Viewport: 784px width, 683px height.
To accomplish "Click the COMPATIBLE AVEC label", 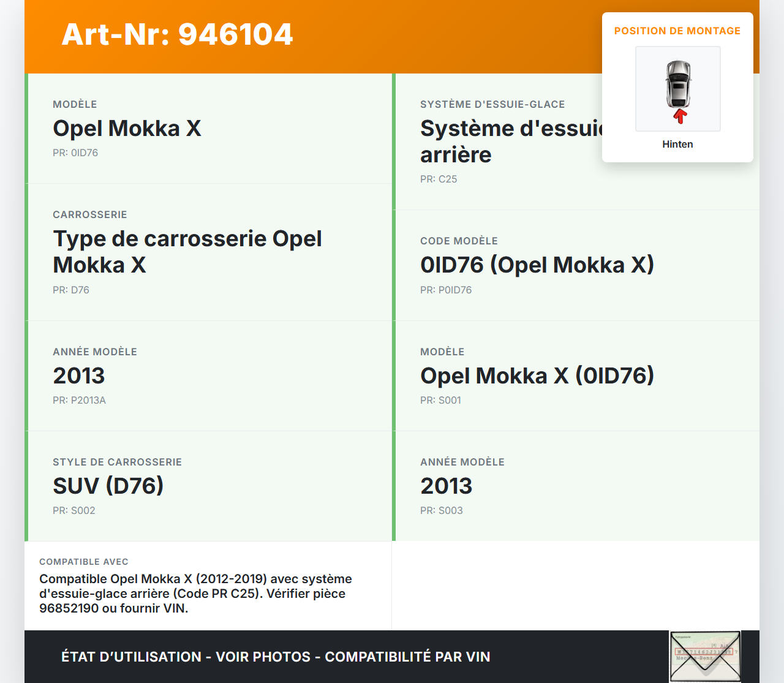I will point(84,562).
